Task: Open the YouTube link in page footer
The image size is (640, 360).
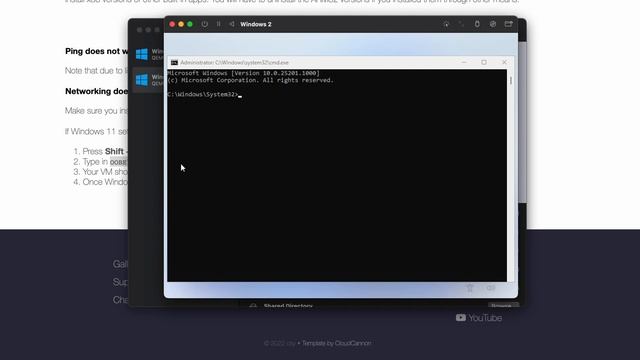Action: click(479, 318)
